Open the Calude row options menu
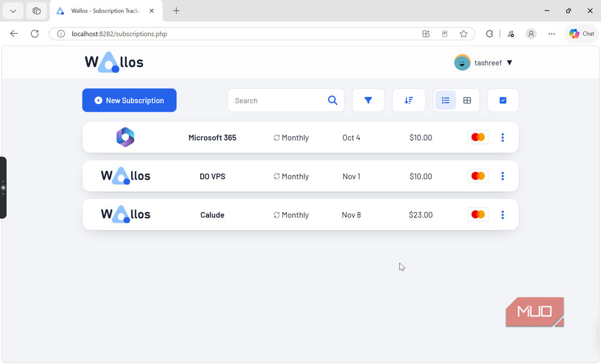The width and height of the screenshot is (601, 364). pos(502,215)
